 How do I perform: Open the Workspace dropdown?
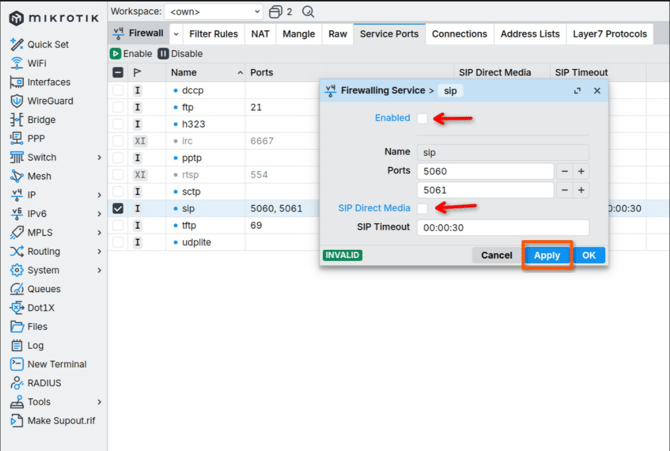pyautogui.click(x=214, y=11)
